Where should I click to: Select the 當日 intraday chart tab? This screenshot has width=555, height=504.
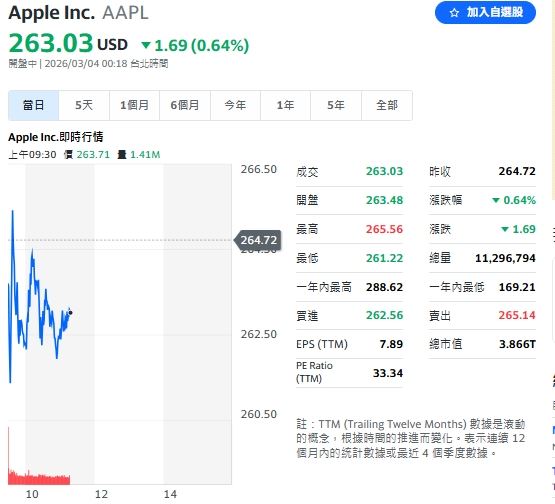pos(34,105)
